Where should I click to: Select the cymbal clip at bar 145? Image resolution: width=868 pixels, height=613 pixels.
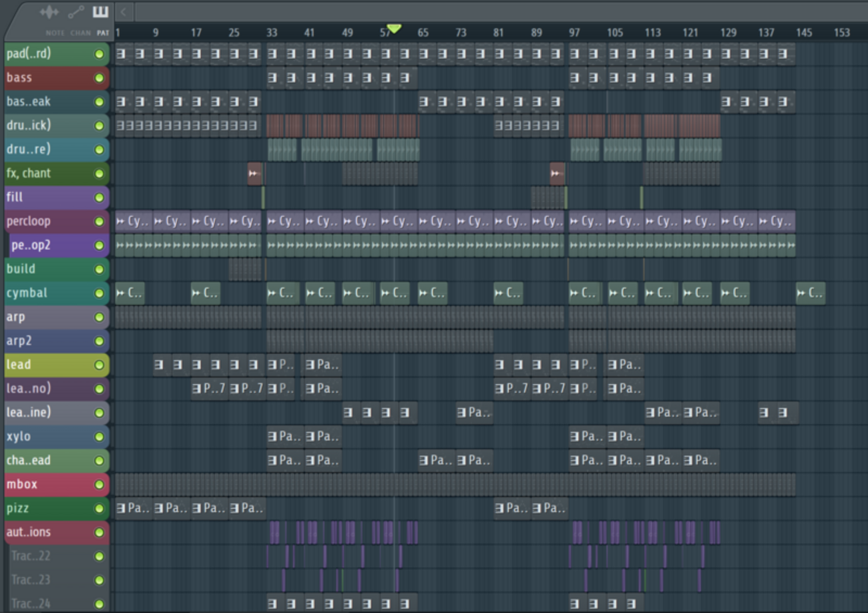click(810, 293)
